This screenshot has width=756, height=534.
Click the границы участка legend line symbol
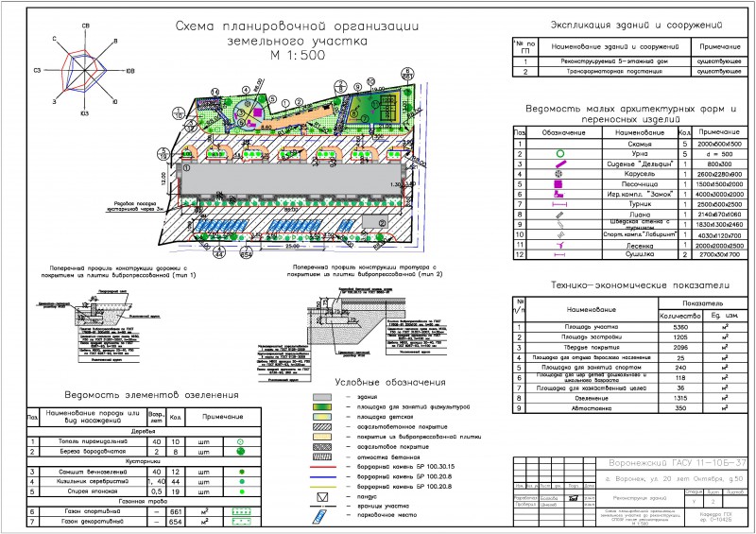[322, 506]
